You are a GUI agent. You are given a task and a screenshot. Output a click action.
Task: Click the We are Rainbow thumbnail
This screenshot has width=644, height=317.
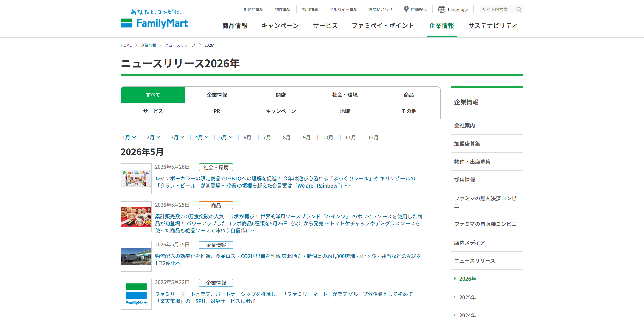point(136,179)
